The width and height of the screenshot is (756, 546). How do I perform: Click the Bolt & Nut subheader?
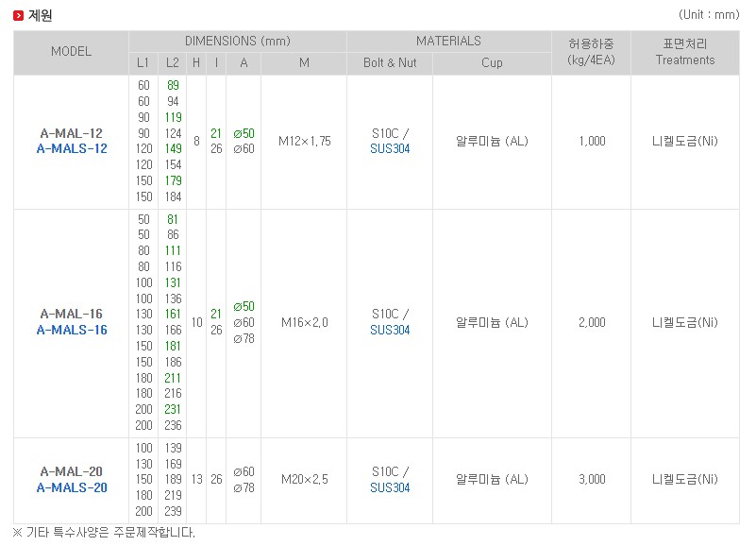click(x=390, y=63)
